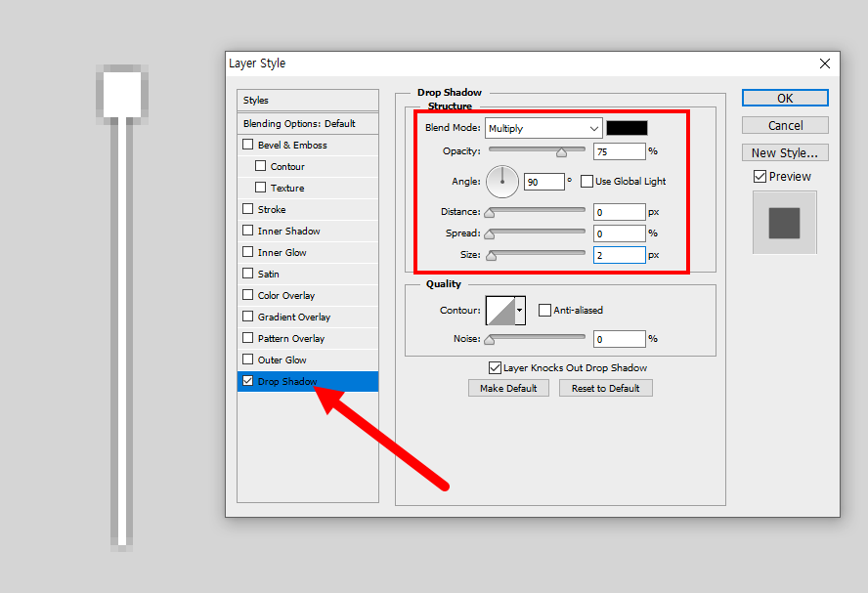This screenshot has width=868, height=593.
Task: Select the Gradient Overlay style label
Action: pyautogui.click(x=294, y=317)
